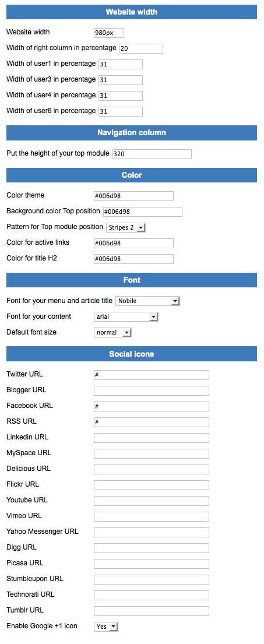Screen dimensions: 264x644
Task: Click the Color theme hex value field
Action: tap(133, 196)
